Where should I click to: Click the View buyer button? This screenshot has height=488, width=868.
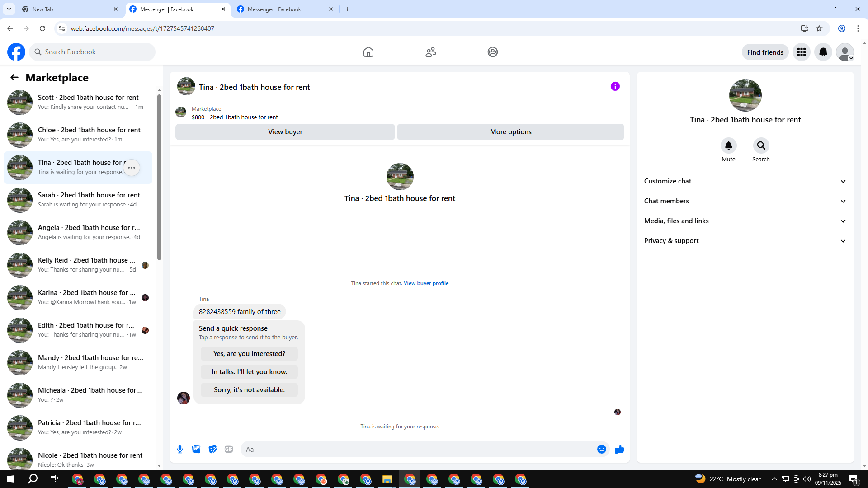click(285, 132)
